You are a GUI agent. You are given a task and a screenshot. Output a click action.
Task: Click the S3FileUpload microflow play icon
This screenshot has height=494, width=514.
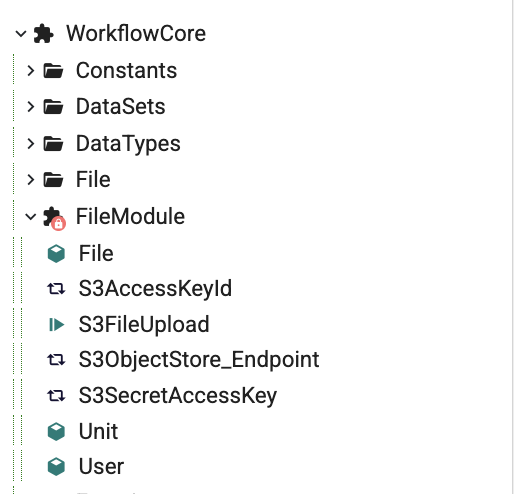point(56,325)
